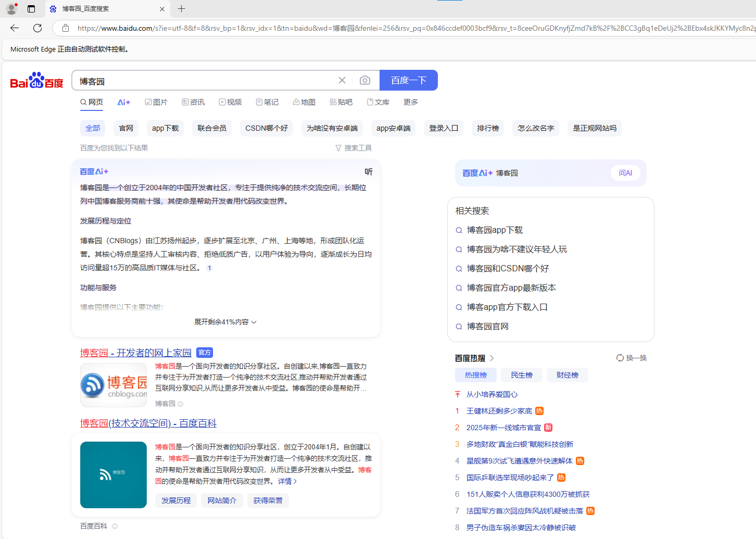Click the 发展历程 button
The image size is (756, 539).
[x=176, y=500]
